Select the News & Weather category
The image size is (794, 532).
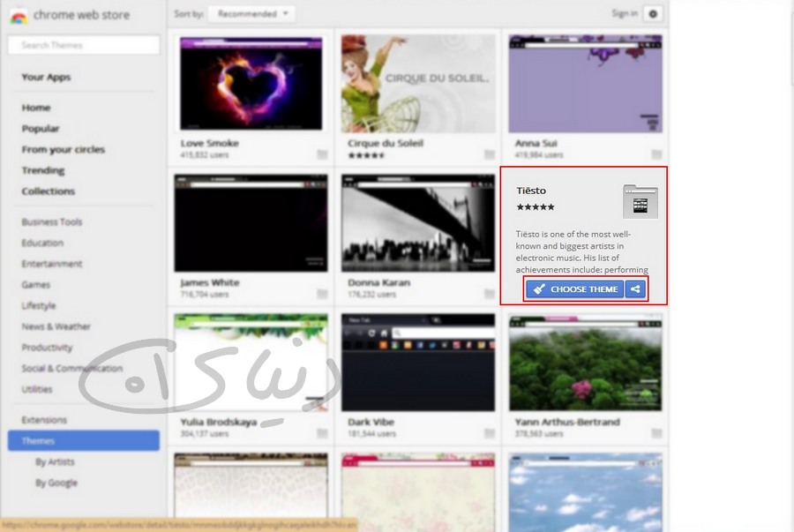coord(56,326)
